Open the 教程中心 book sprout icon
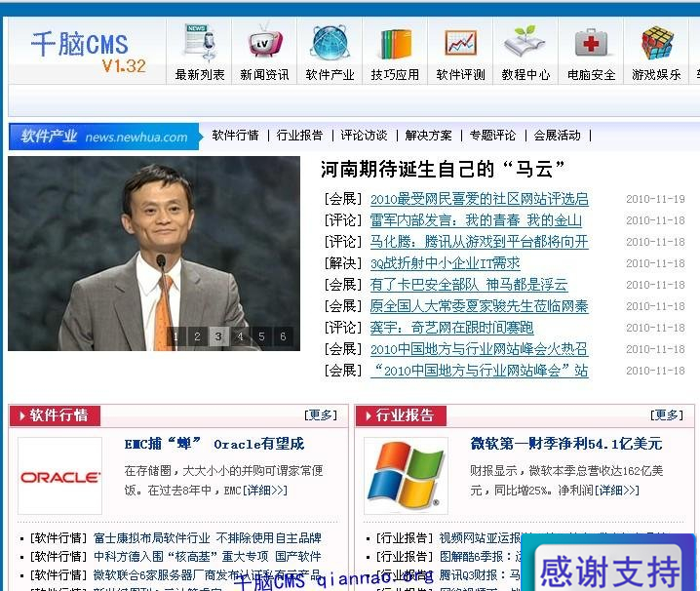The width and height of the screenshot is (700, 591). tap(525, 43)
